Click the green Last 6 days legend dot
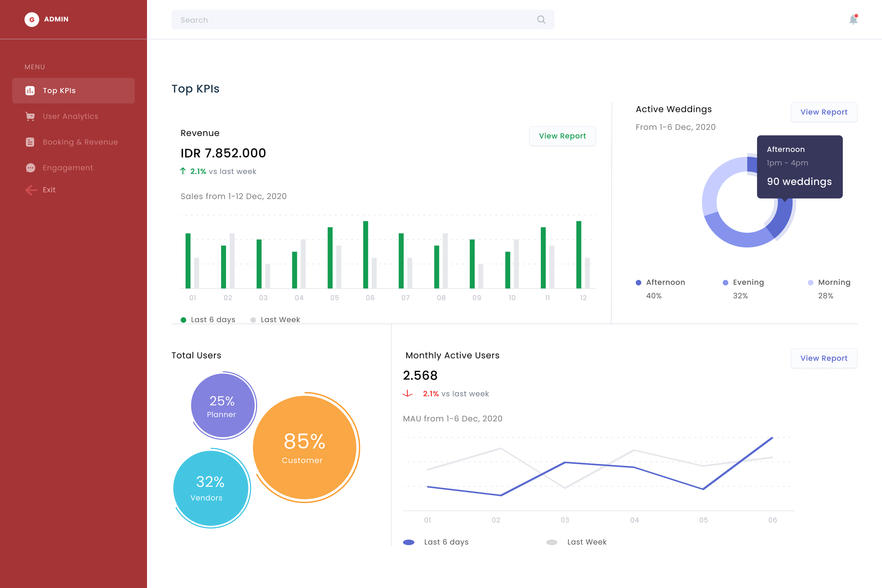Image resolution: width=882 pixels, height=588 pixels. coord(183,320)
